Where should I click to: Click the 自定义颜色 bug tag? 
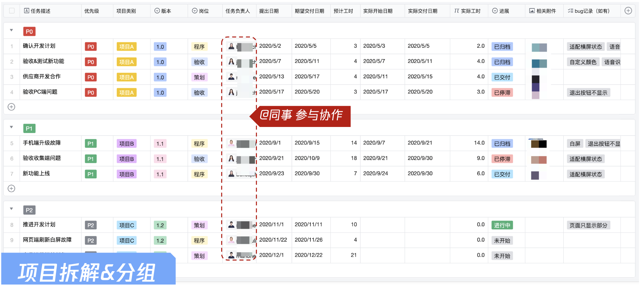(x=583, y=62)
